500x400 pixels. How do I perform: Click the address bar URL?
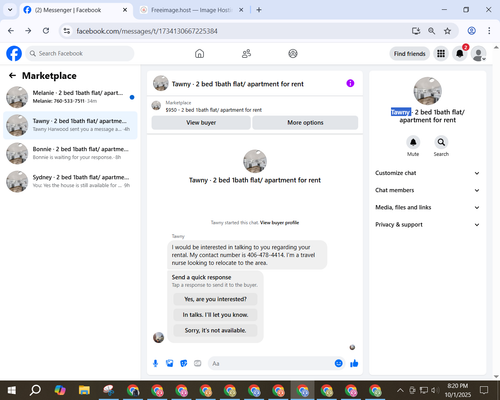[147, 31]
